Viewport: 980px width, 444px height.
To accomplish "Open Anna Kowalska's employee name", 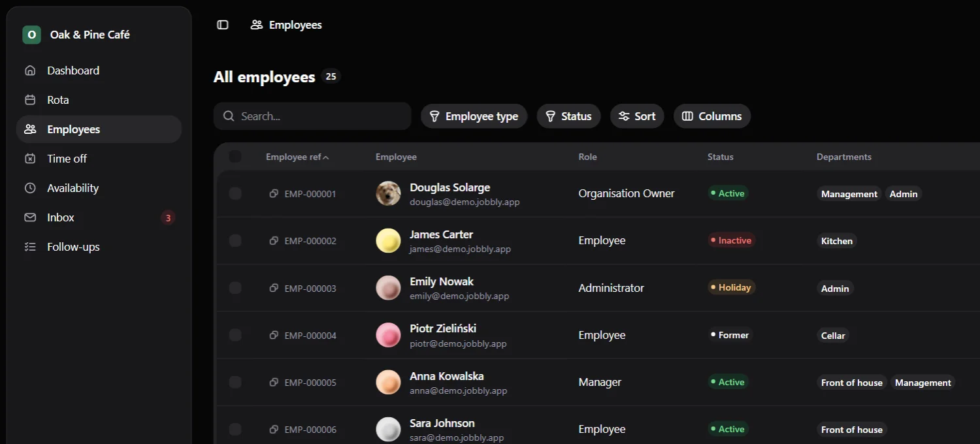I will tap(447, 376).
